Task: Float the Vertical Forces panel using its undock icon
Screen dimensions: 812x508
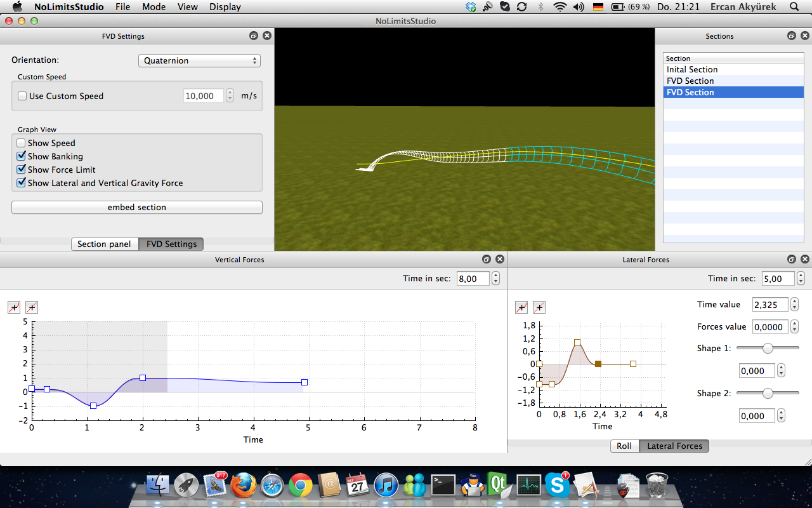Action: pos(487,259)
